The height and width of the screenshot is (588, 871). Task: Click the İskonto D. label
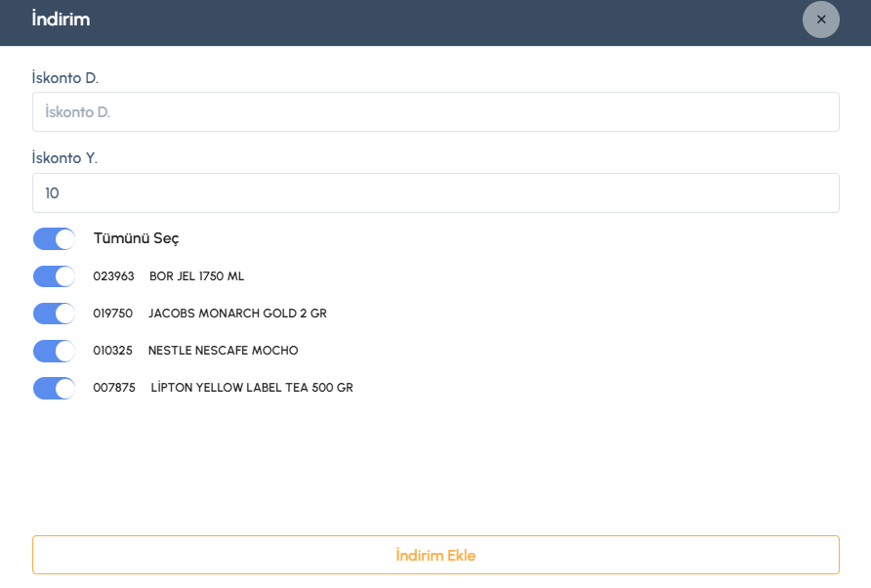(65, 77)
